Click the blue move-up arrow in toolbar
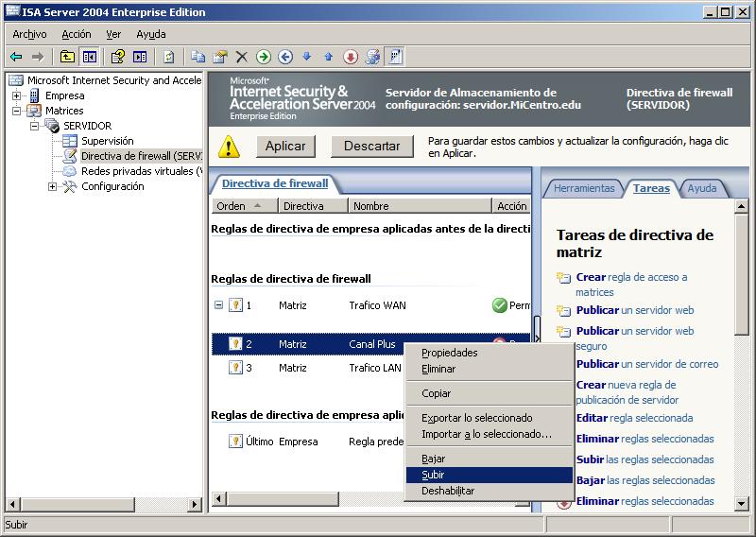 [x=328, y=57]
